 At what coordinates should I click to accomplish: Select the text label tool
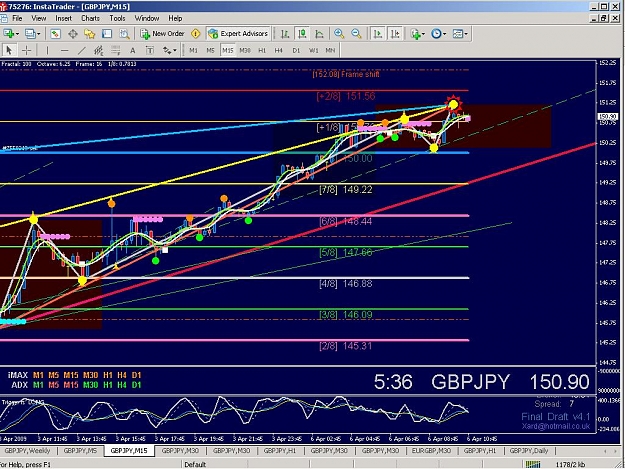150,50
